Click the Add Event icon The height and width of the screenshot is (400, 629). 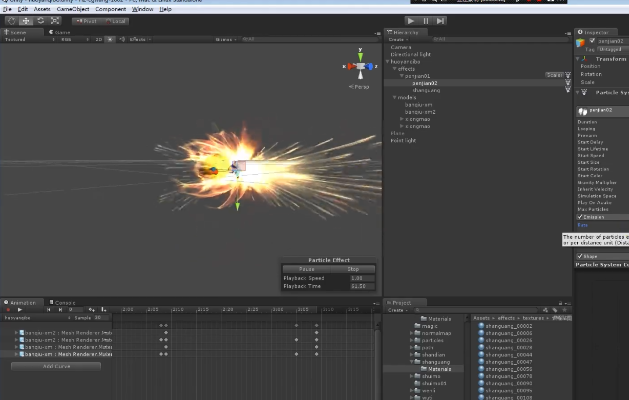click(103, 310)
